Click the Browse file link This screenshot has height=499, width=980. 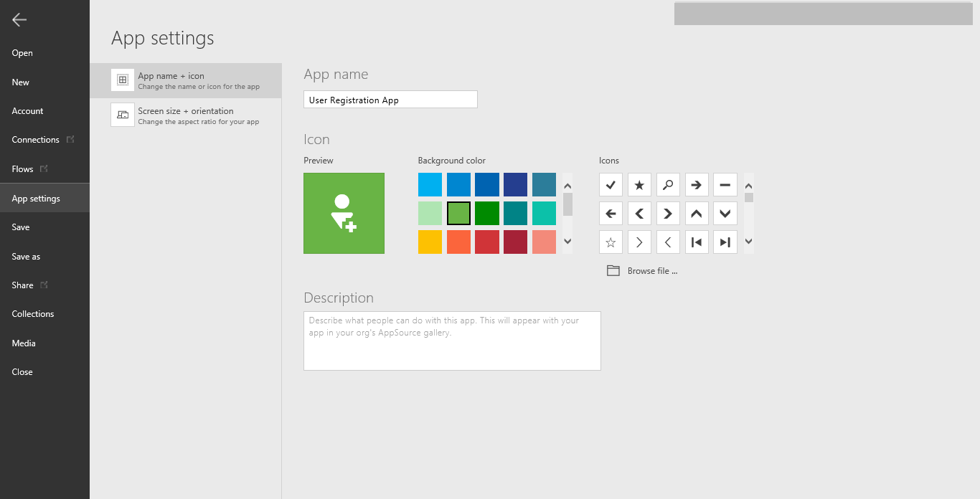coord(652,271)
